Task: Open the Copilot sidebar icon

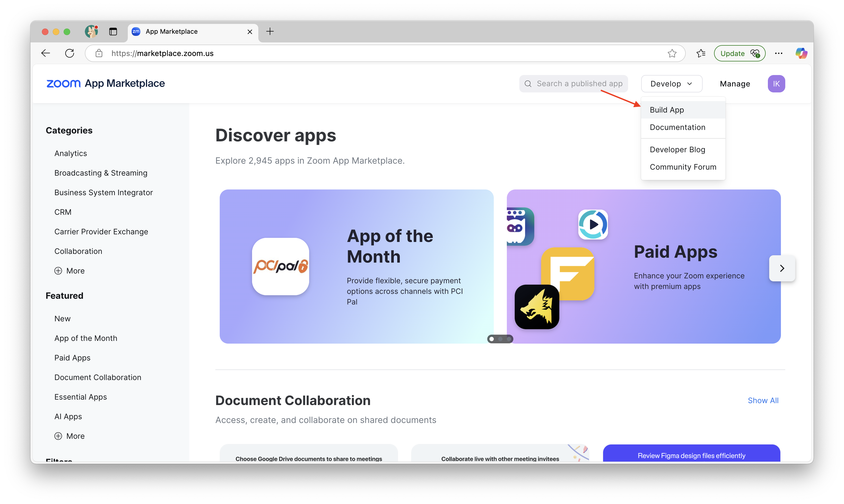Action: pyautogui.click(x=801, y=53)
